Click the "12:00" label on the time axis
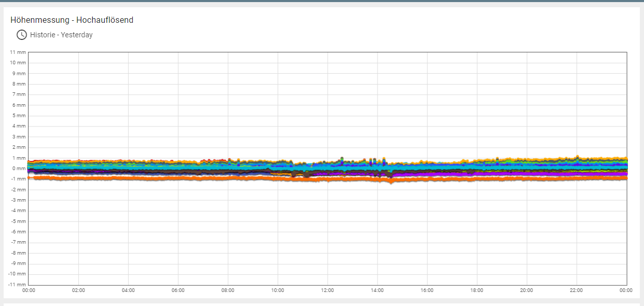Screen dimensions: 644x306 tap(328, 290)
